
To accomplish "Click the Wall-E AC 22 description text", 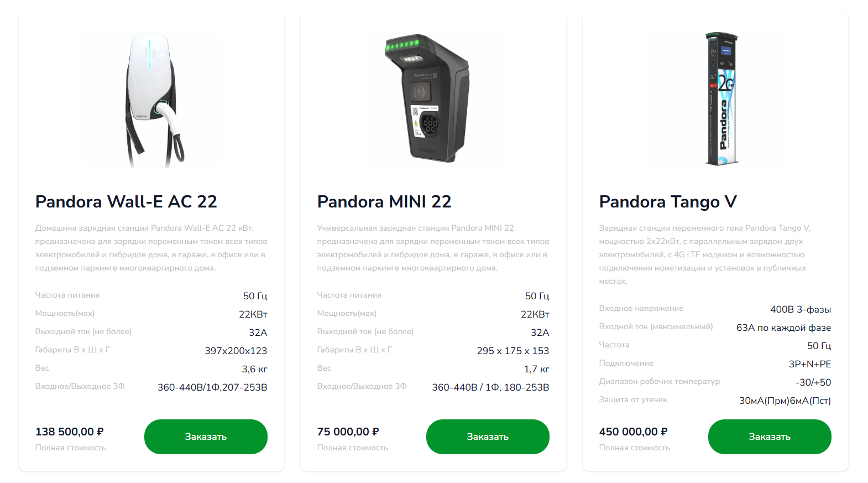I will coord(151,248).
